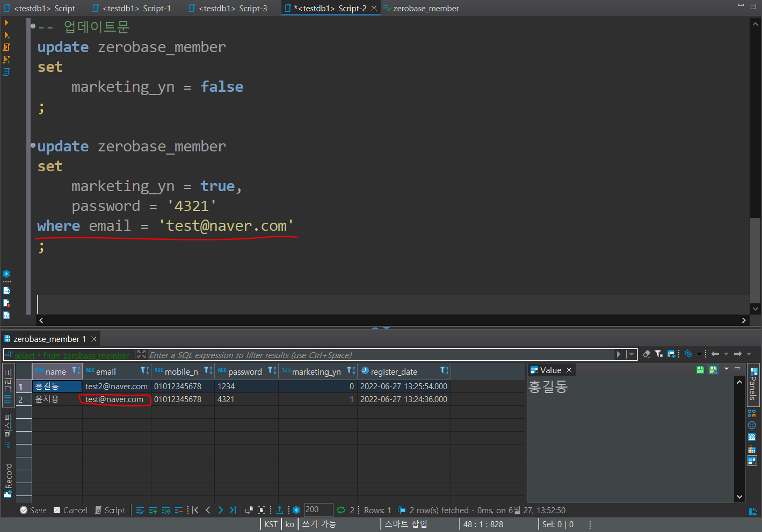Viewport: 762px width, 532px height.
Task: Open Value panel view menu arrow
Action: pyautogui.click(x=727, y=369)
